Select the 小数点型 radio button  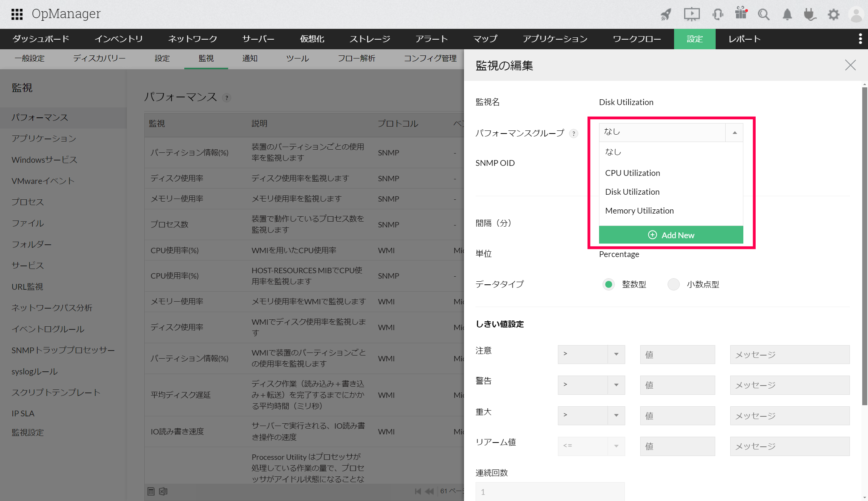[x=673, y=284]
